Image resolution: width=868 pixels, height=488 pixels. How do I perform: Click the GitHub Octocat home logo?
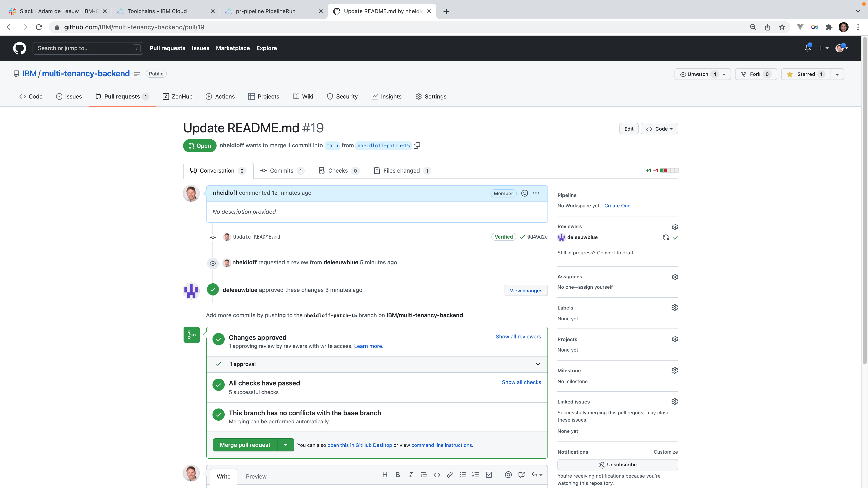click(x=19, y=48)
